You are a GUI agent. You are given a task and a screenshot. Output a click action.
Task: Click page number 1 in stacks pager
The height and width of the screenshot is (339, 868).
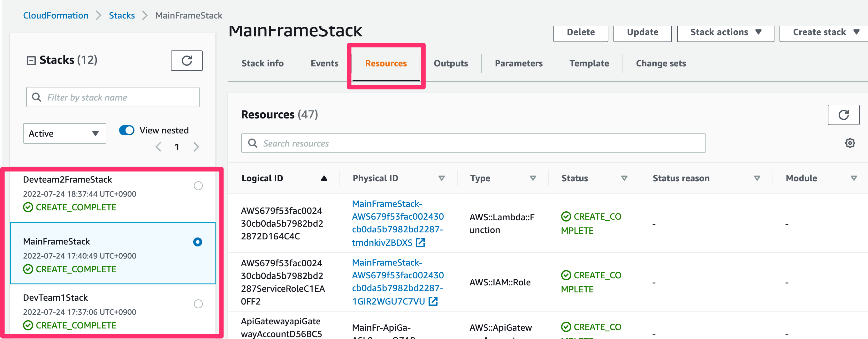[177, 147]
